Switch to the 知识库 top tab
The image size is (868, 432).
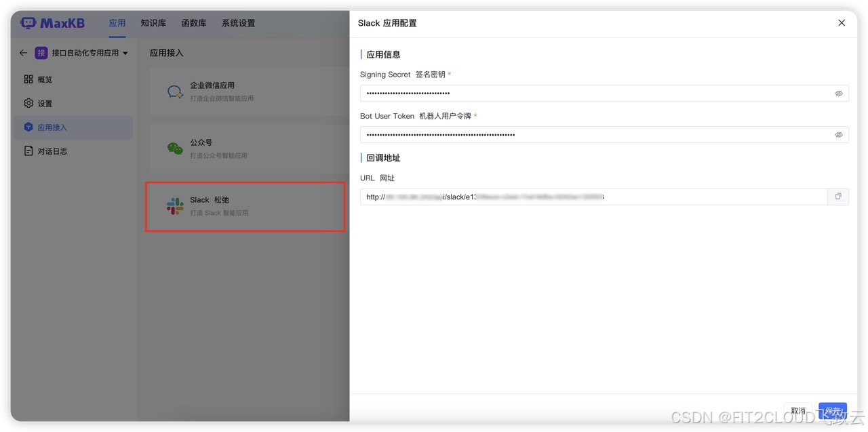click(x=153, y=23)
